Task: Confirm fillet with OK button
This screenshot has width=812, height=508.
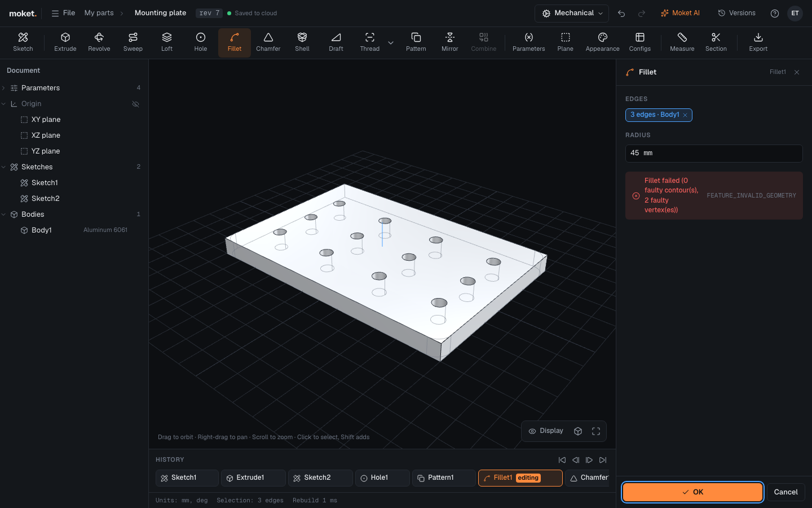Action: [x=692, y=492]
